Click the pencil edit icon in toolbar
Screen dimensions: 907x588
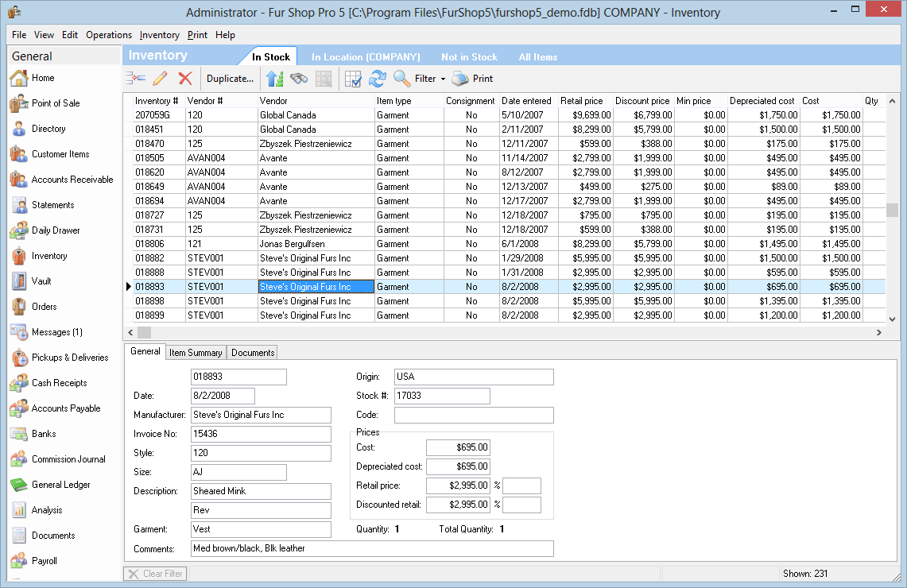161,79
